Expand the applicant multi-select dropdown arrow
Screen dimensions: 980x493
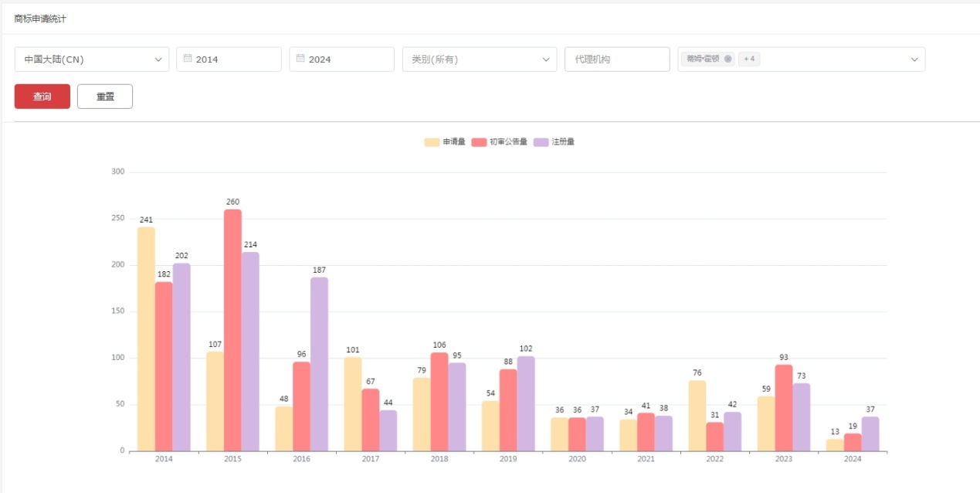tap(914, 59)
